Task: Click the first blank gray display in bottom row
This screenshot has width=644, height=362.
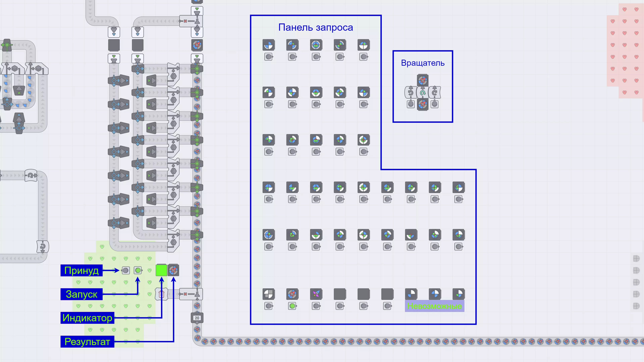Action: tap(340, 294)
